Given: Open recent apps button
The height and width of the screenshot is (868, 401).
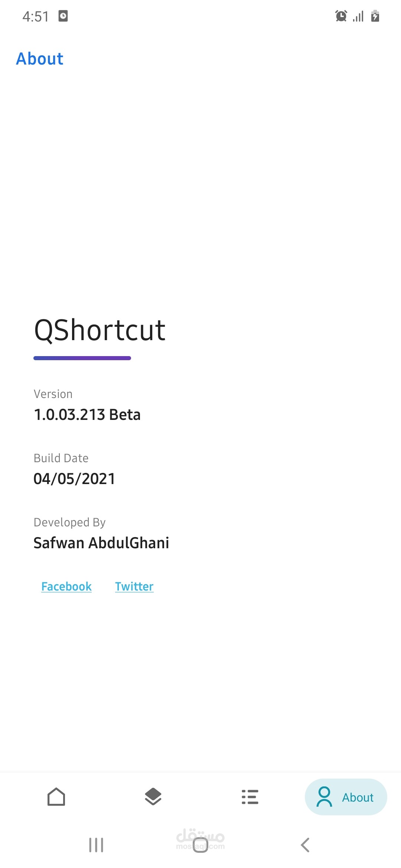Looking at the screenshot, I should pos(96,845).
